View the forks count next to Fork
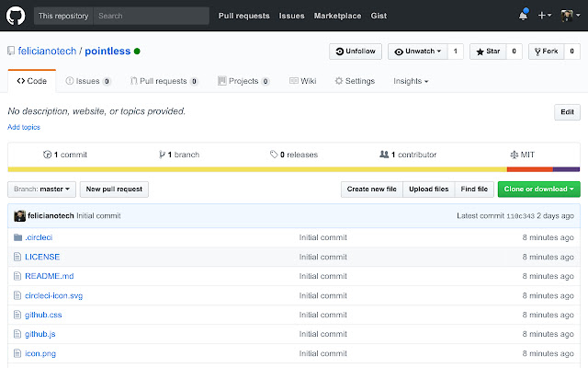 click(571, 52)
